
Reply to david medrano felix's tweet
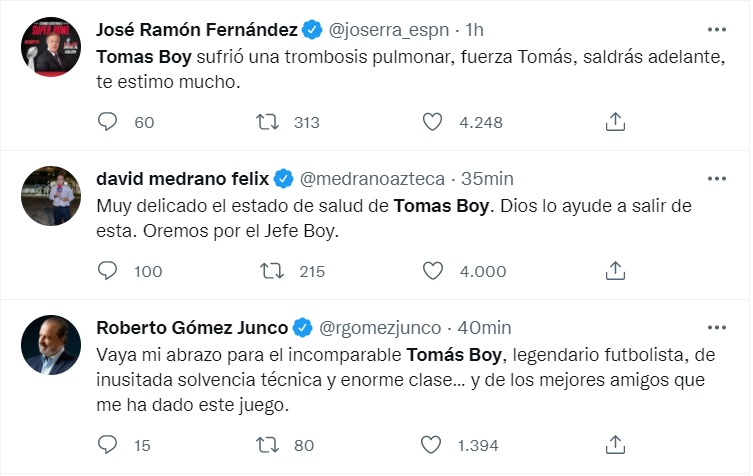[107, 270]
